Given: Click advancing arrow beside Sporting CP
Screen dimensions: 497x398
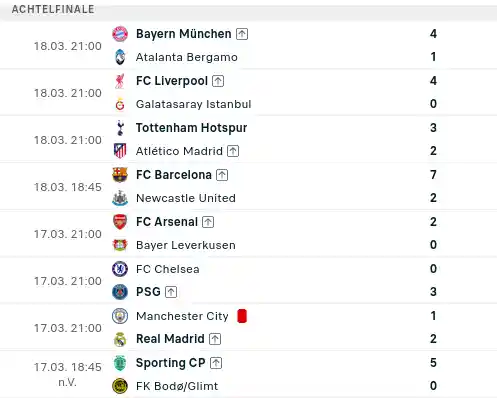Looking at the screenshot, I should tap(216, 363).
